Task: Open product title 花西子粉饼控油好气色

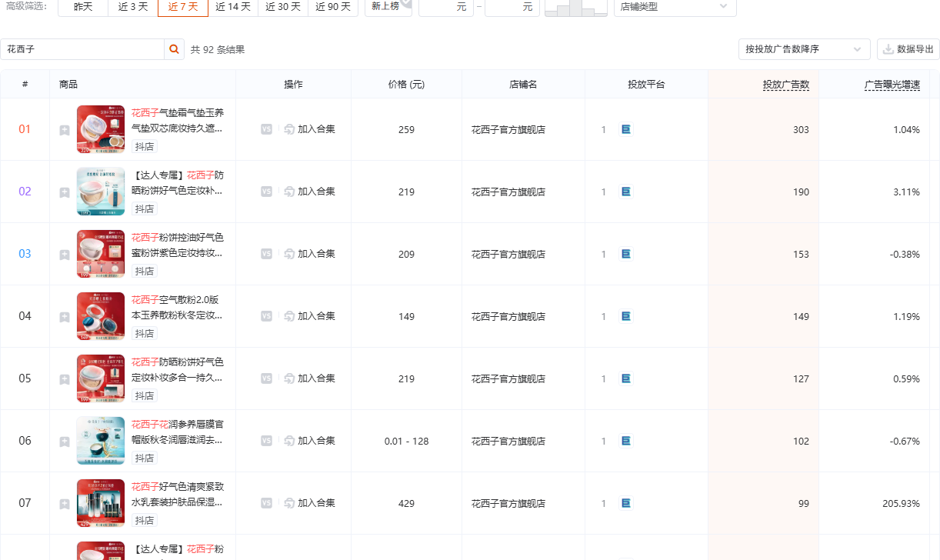Action: [178, 245]
